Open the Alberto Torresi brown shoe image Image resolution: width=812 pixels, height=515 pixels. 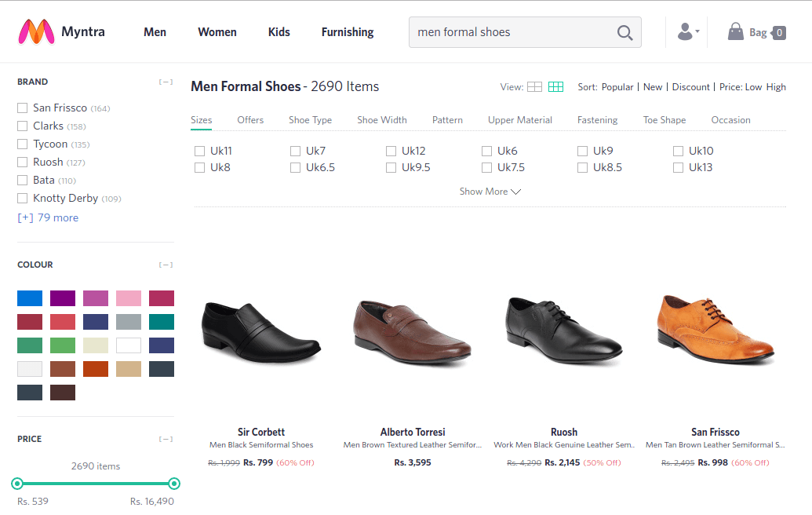tap(412, 331)
